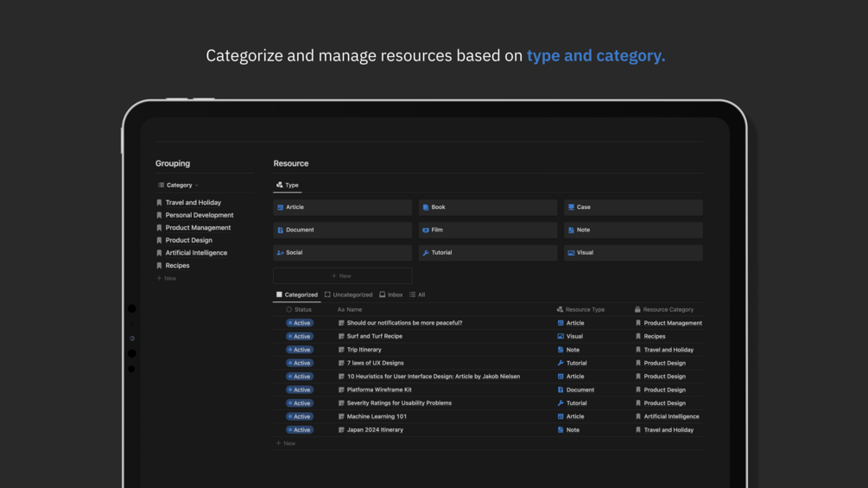Click Active status of Machine Learning 101
Viewport: 868px width, 488px height.
(x=300, y=416)
